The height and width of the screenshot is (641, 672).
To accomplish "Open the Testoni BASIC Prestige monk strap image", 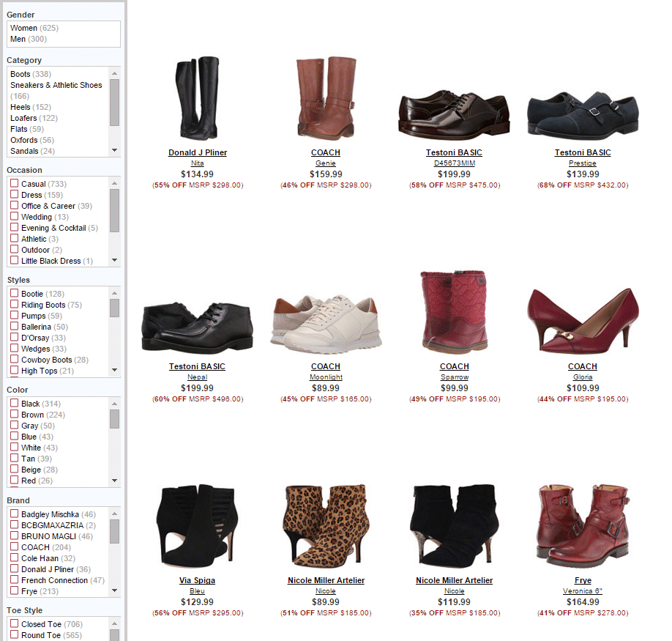I will pyautogui.click(x=583, y=116).
